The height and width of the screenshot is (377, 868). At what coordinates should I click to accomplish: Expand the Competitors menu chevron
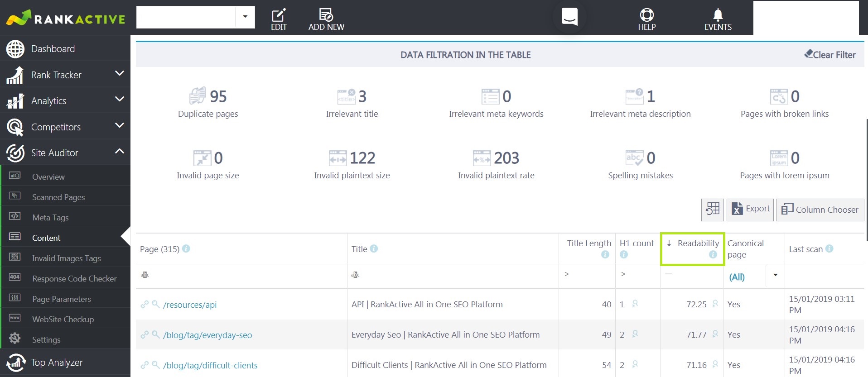pos(120,125)
